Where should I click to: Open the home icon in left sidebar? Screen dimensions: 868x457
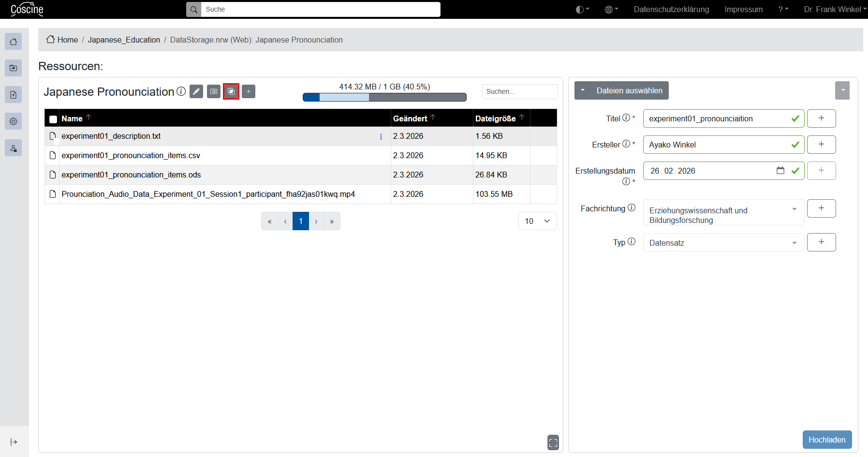14,42
